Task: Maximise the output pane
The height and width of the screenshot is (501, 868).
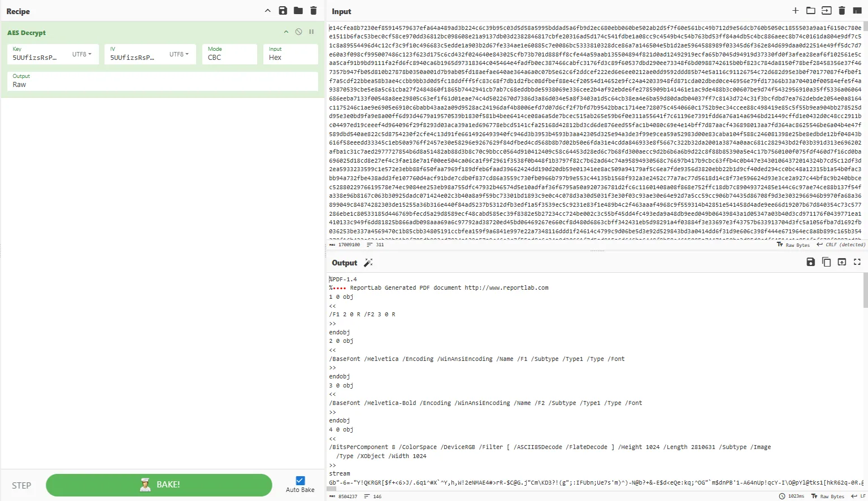Action: [x=857, y=262]
